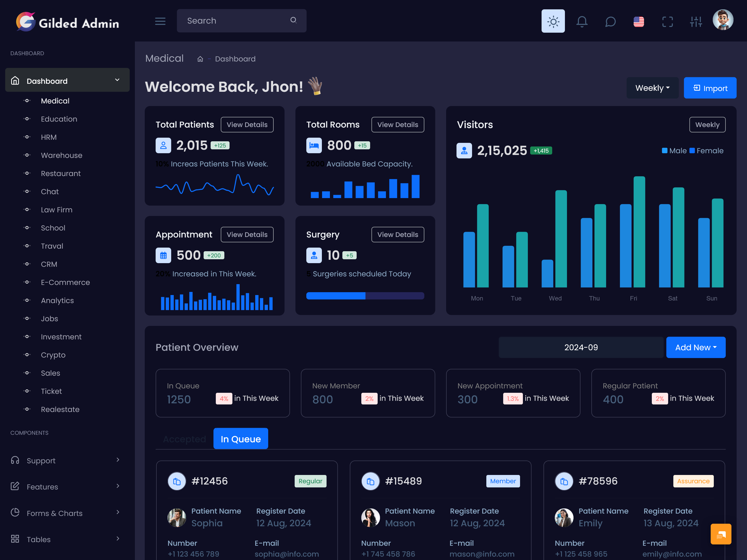
Task: Select the In Queue tab
Action: pos(239,438)
